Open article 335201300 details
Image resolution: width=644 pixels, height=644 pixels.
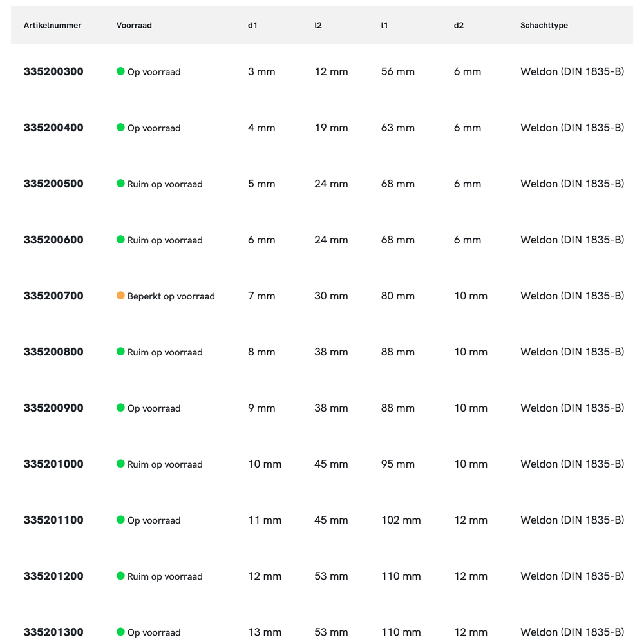[53, 632]
